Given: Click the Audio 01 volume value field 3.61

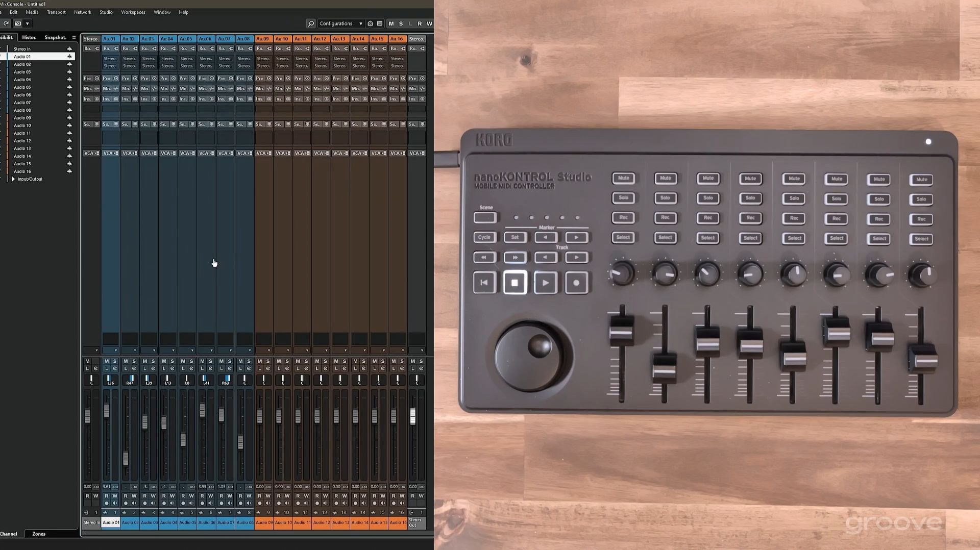Looking at the screenshot, I should point(107,487).
